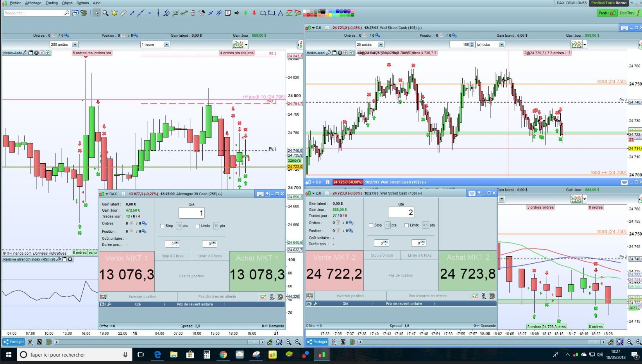Click the Windows Start button

point(8,355)
